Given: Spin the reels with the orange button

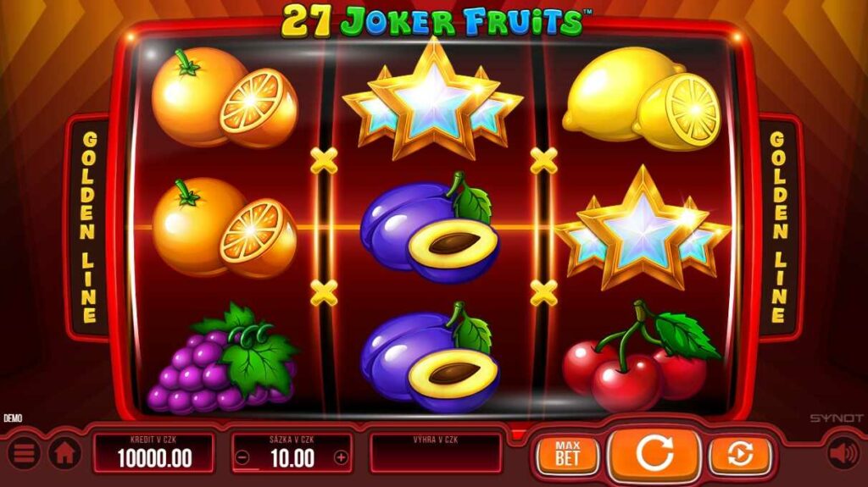Looking at the screenshot, I should click(x=654, y=454).
